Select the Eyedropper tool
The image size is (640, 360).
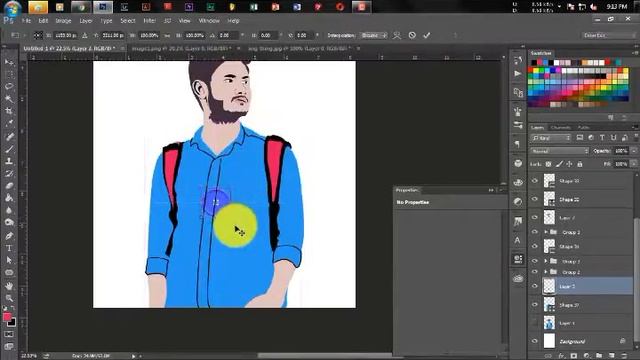(x=9, y=123)
